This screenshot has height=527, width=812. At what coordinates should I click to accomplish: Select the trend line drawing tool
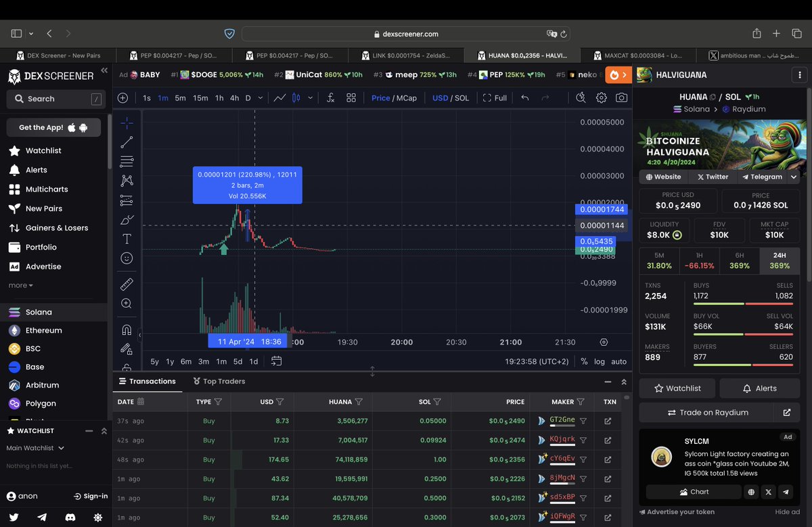(127, 142)
